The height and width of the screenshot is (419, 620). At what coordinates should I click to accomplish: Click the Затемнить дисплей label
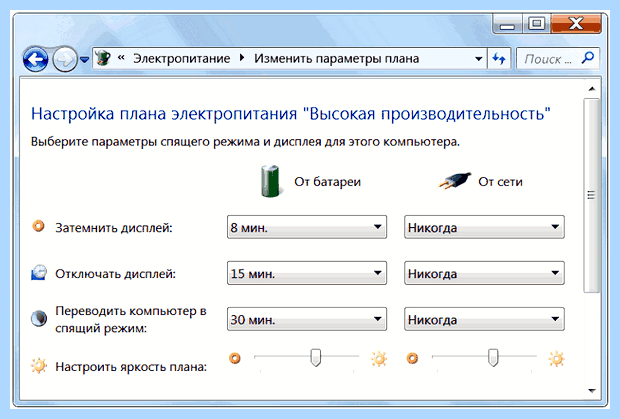pos(114,228)
